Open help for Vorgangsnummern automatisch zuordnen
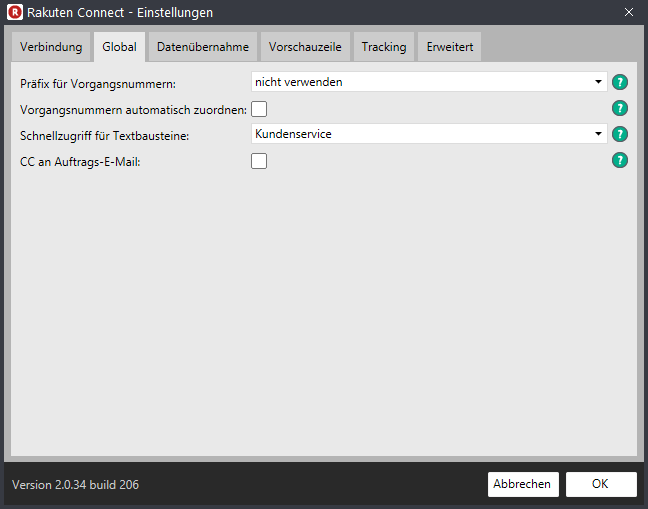The height and width of the screenshot is (509, 648). 619,108
